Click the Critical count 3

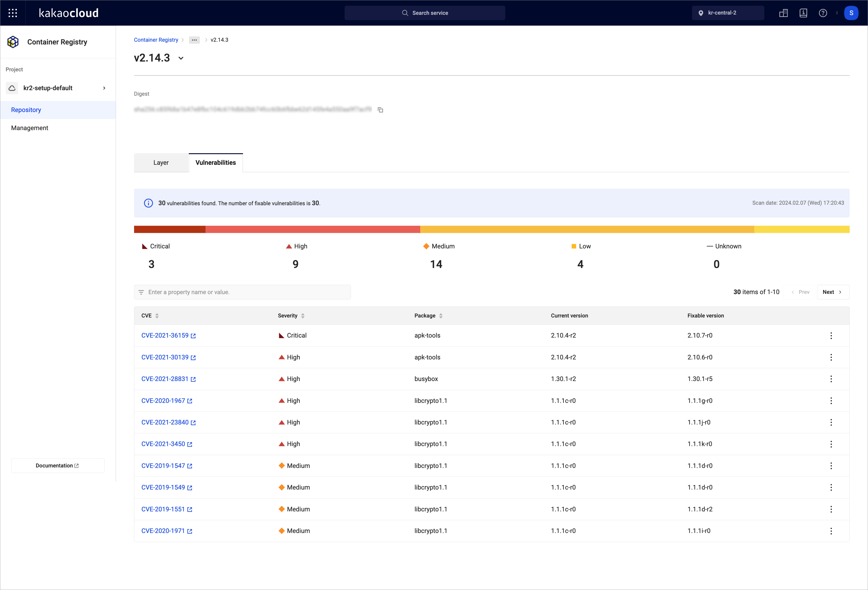coord(151,264)
